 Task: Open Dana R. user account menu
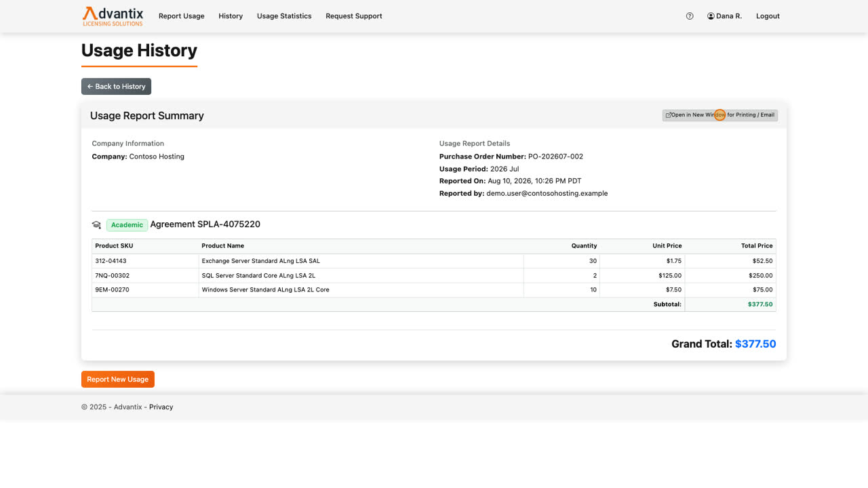tap(724, 16)
